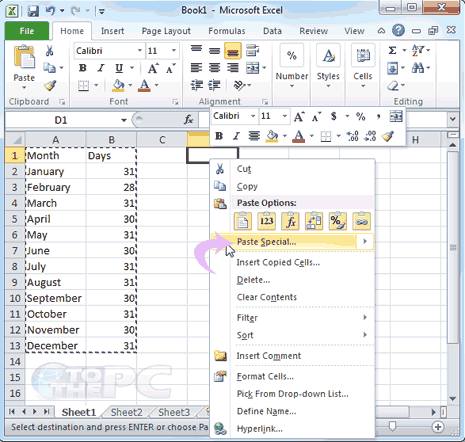Open the Number group dropdown
This screenshot has width=465, height=442.
tap(292, 86)
